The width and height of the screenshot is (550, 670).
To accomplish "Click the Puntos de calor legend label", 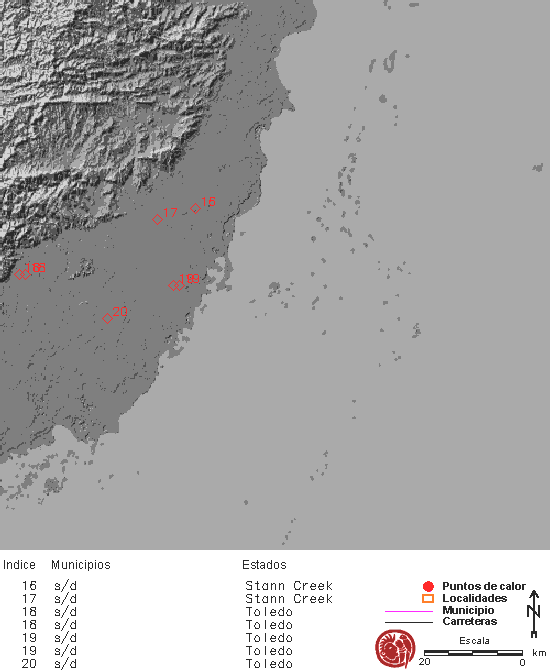I will pyautogui.click(x=484, y=586).
